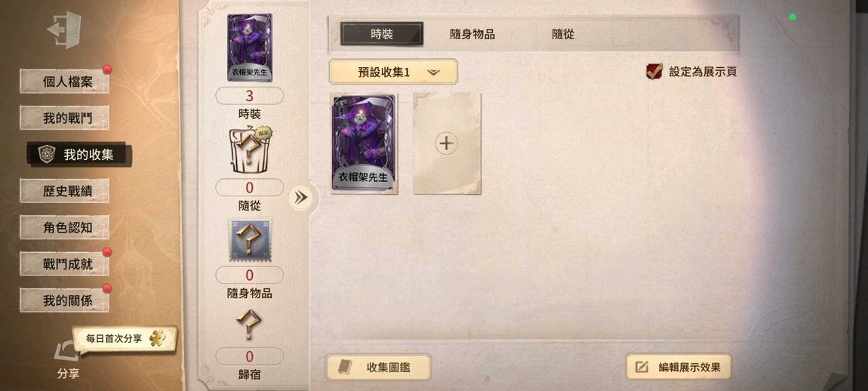Open the 收集圖鑑 button
This screenshot has width=868, height=391.
coord(378,367)
